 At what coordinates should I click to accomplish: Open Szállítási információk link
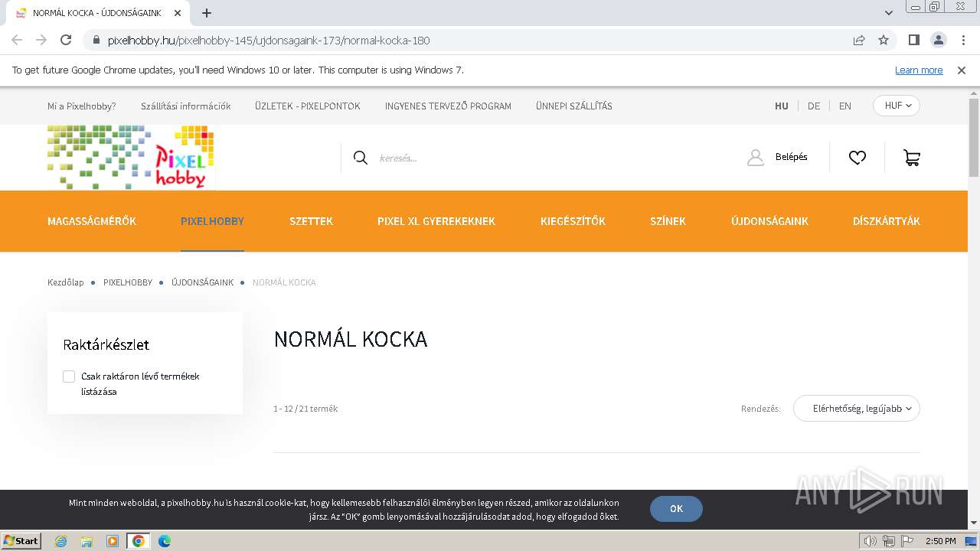tap(186, 106)
